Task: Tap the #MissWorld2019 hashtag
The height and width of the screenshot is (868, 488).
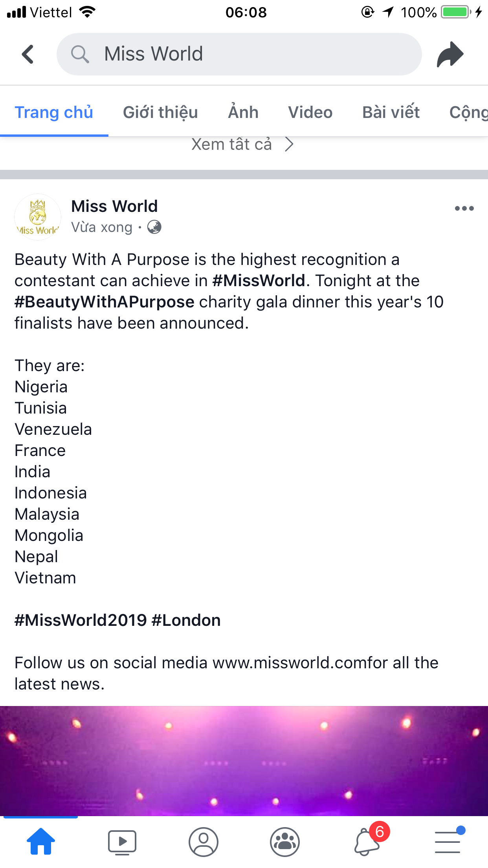Action: [x=81, y=620]
